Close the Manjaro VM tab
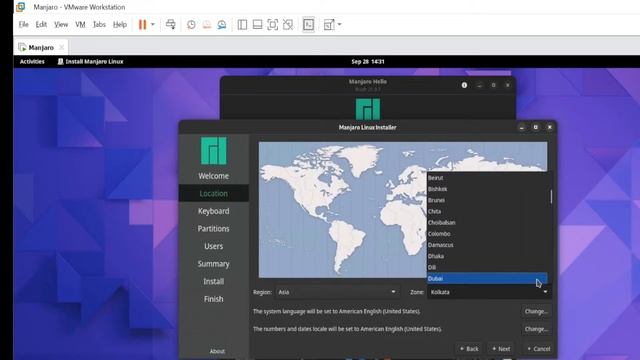Viewport: 640px width, 360px height. click(x=61, y=48)
